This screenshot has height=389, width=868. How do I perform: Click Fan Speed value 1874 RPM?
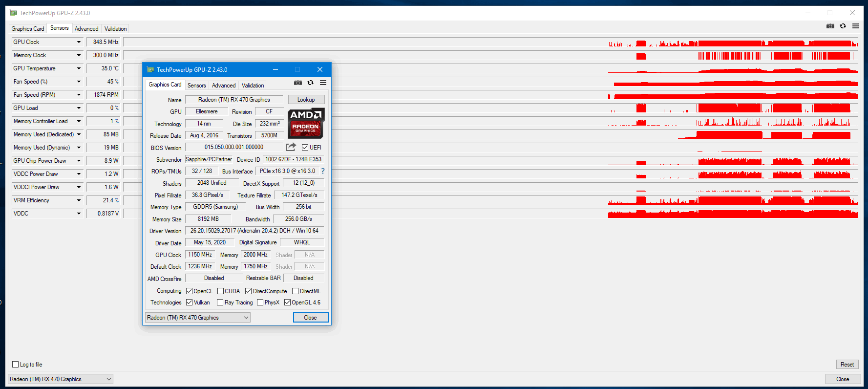pyautogui.click(x=104, y=95)
